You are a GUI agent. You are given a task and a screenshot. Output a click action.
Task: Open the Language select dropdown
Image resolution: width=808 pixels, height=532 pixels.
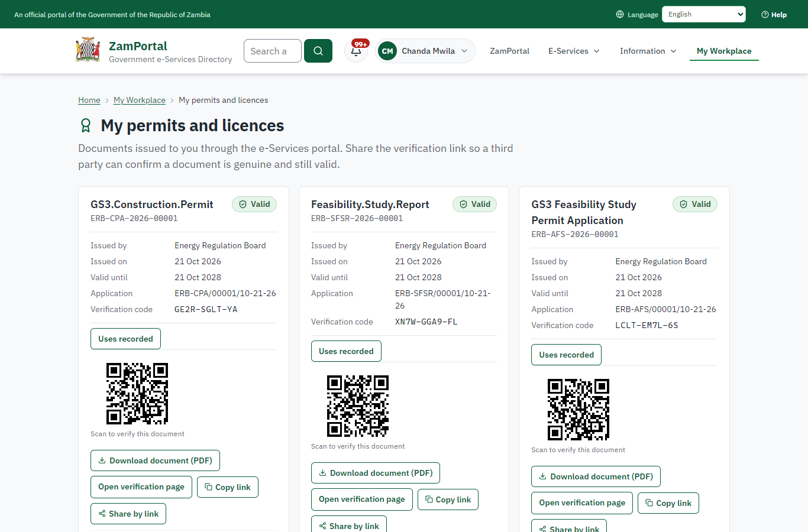704,14
